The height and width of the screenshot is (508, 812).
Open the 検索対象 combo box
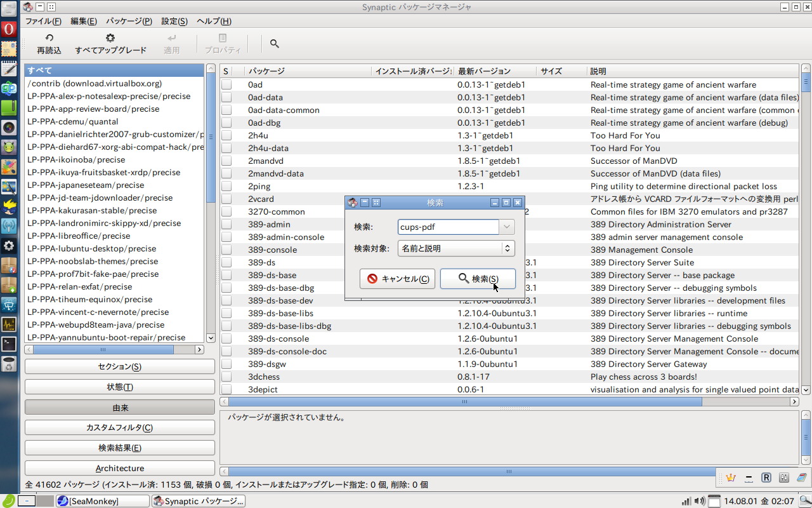[456, 248]
